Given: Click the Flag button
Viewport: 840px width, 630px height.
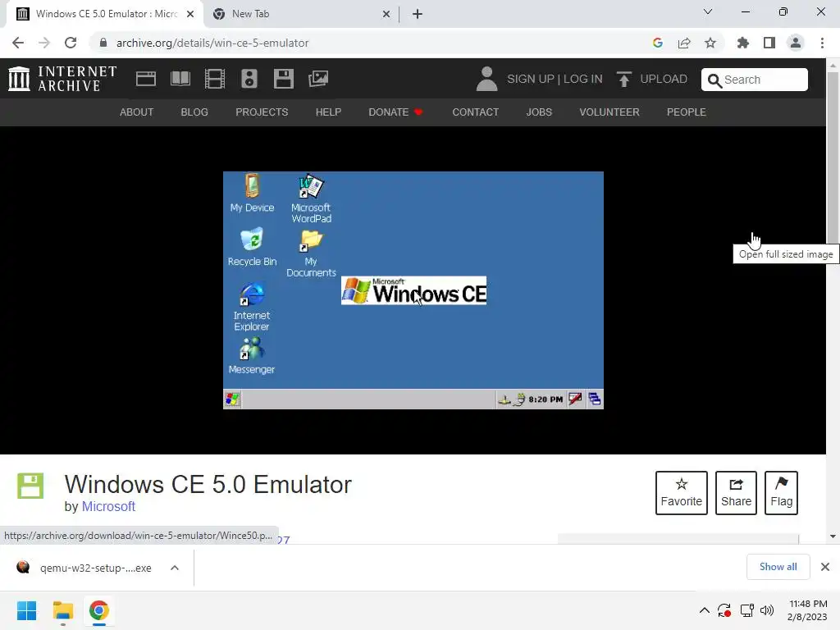Looking at the screenshot, I should point(781,493).
